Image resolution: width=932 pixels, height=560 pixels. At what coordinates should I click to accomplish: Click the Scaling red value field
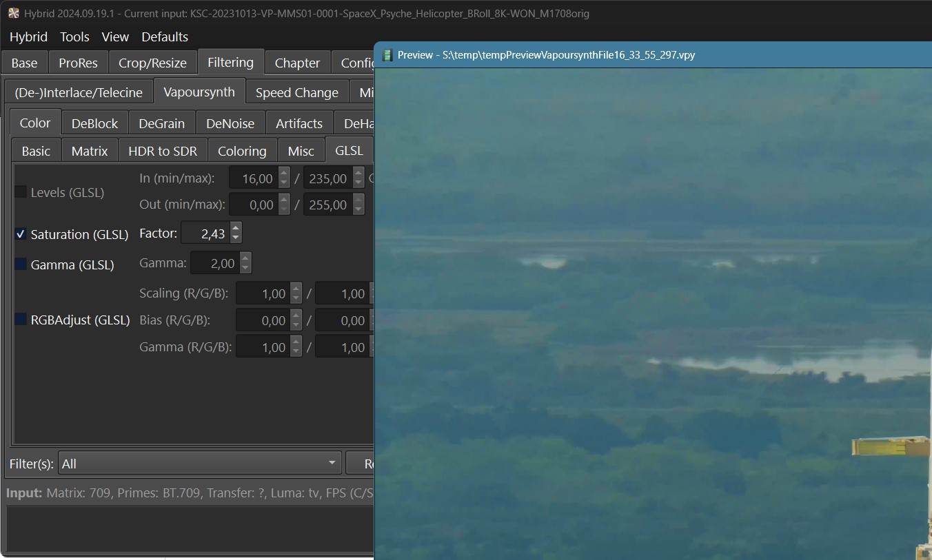[x=263, y=294]
